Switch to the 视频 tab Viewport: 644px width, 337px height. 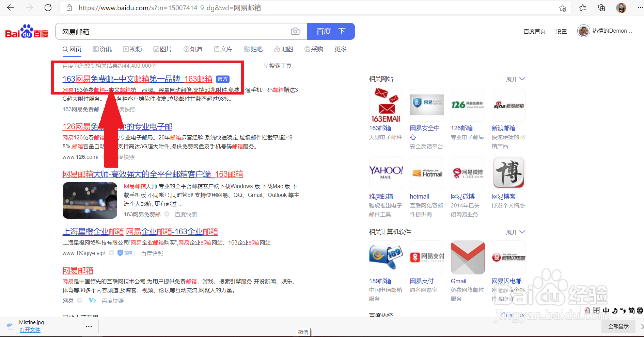click(132, 49)
